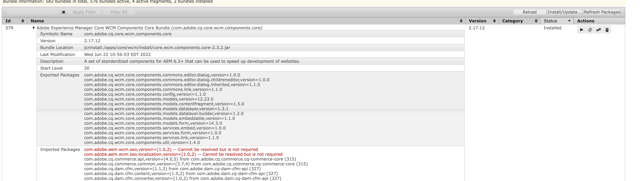Click exported package services.embed,version=1.0.0
644x181 pixels.
(x=155, y=128)
